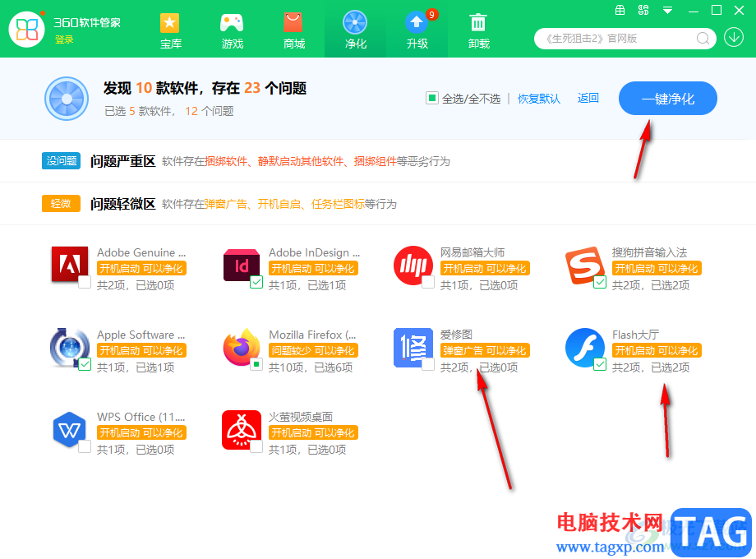This screenshot has height=559, width=756.
Task: Check the Adobe Genuine checkbox
Action: click(x=85, y=282)
